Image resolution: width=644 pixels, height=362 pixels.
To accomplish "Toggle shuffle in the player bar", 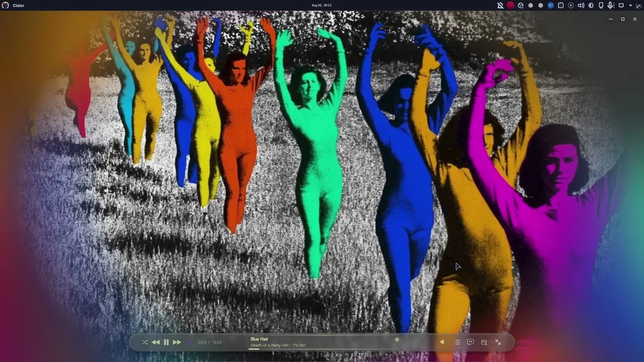I will (x=145, y=342).
